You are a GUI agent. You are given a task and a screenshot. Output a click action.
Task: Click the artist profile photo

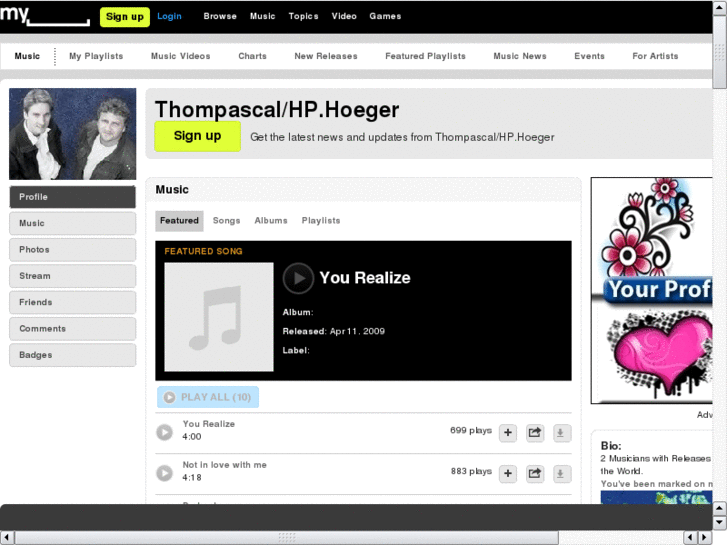coord(73,134)
